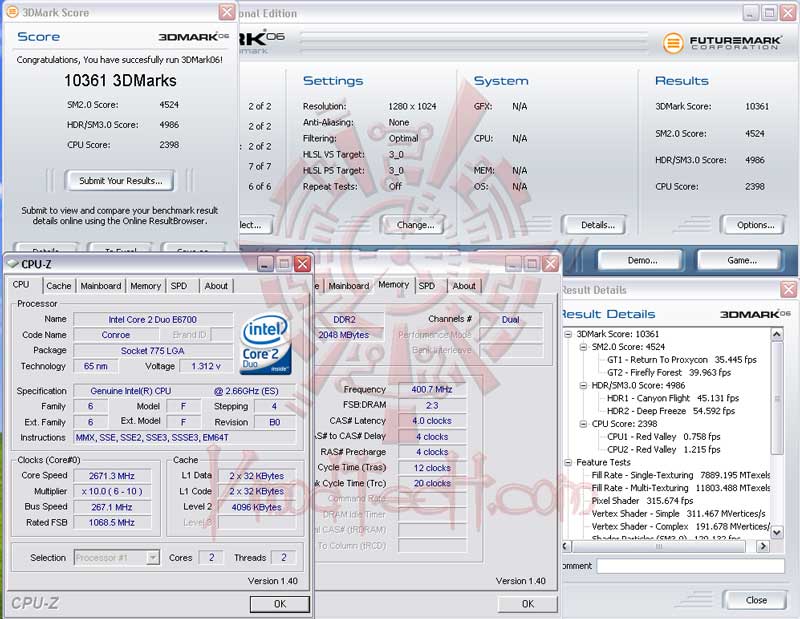800x619 pixels.
Task: Collapse the Feature Tests tree node
Action: click(568, 462)
